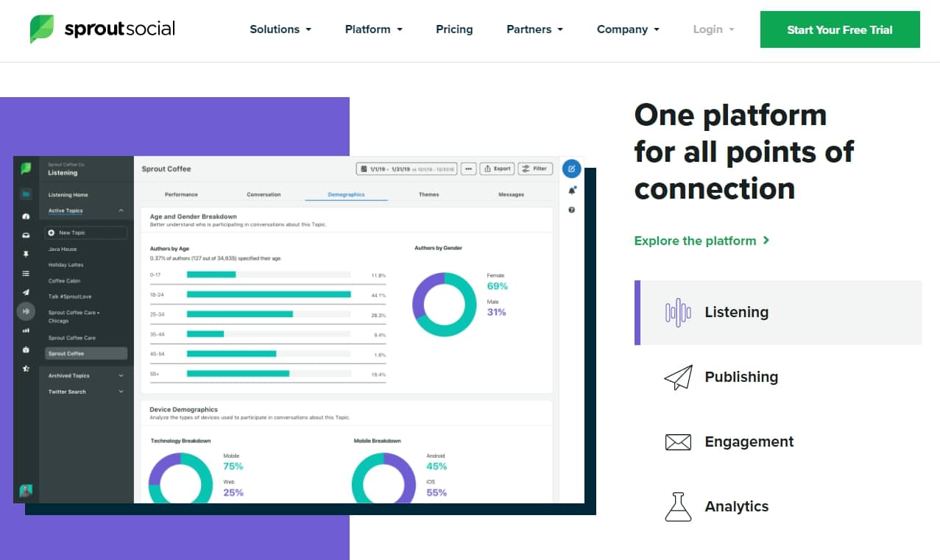Switch to the Messages tab
This screenshot has height=560, width=940.
pyautogui.click(x=511, y=194)
